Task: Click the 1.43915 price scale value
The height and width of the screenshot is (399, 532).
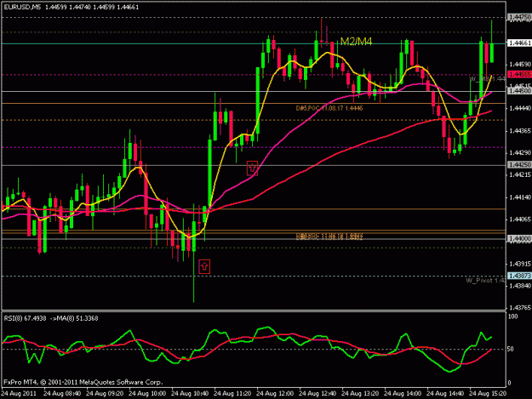Action: tap(520, 264)
